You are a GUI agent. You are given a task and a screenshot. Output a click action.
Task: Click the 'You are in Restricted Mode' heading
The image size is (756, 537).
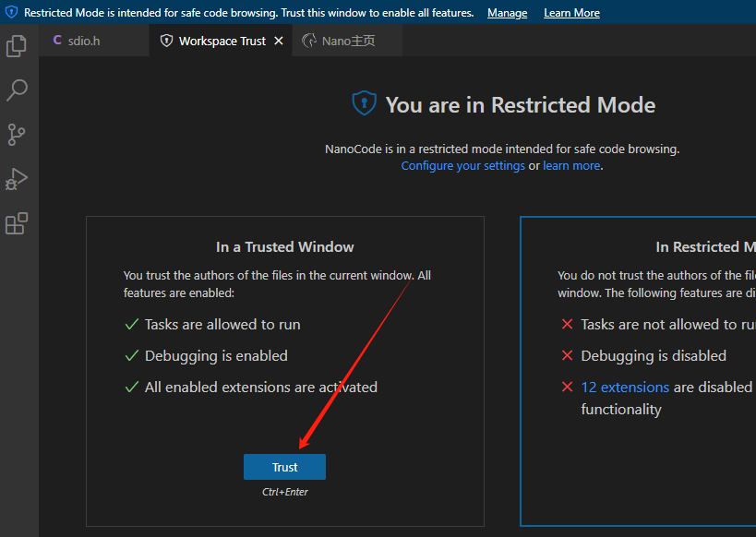point(521,105)
